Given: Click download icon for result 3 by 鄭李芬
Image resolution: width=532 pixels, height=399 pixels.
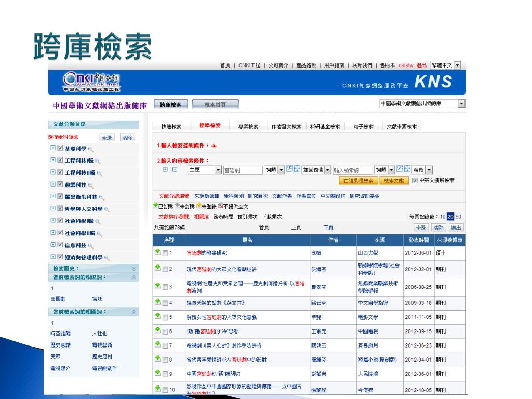Looking at the screenshot, I should (158, 286).
